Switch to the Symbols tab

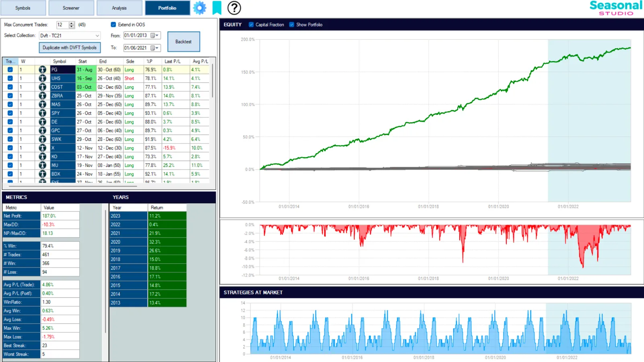click(23, 8)
